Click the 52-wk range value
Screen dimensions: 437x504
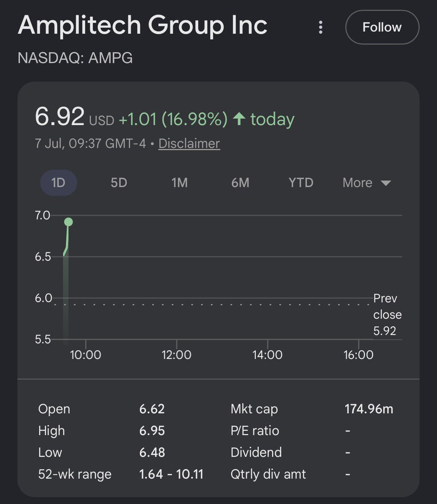coord(171,474)
